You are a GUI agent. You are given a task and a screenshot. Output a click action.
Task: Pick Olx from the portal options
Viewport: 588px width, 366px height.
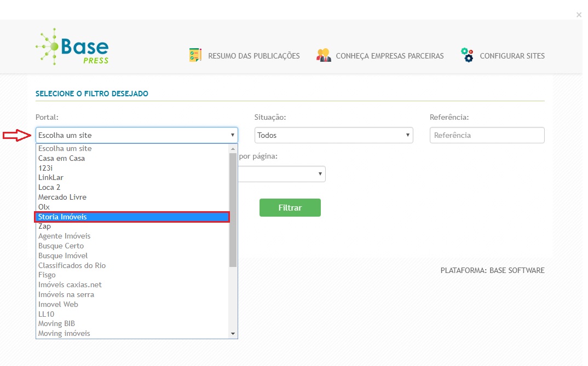pos(44,207)
